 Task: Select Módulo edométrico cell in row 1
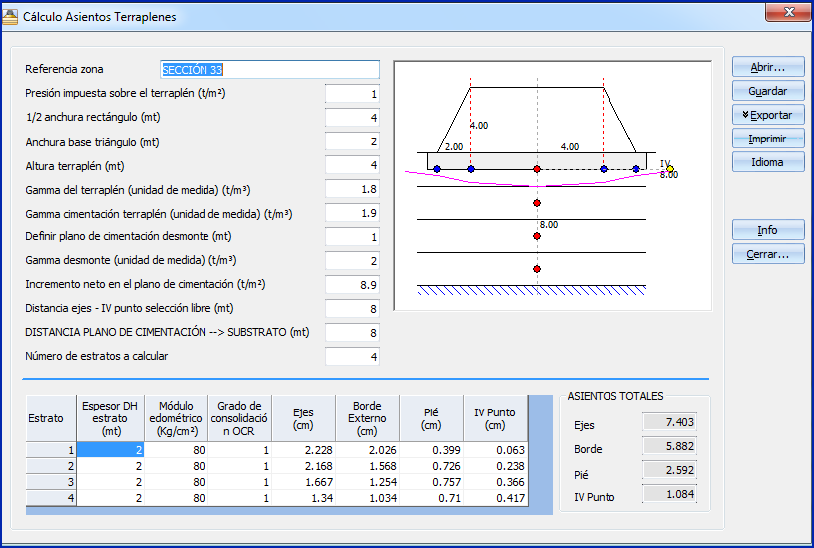(x=176, y=450)
